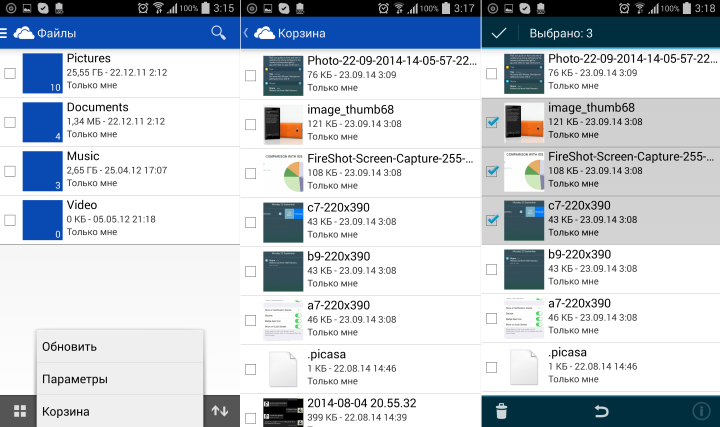Check the box next to Pictures folder
The image size is (720, 427).
click(x=10, y=73)
